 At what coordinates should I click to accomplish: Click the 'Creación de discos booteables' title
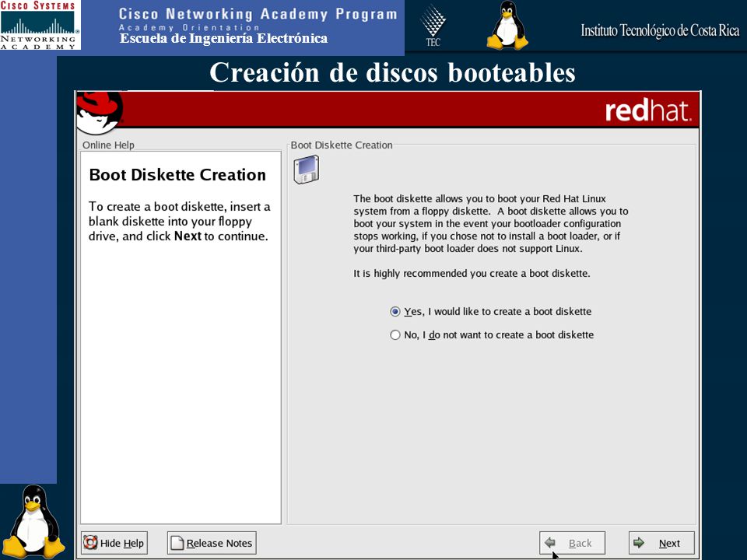[x=392, y=72]
